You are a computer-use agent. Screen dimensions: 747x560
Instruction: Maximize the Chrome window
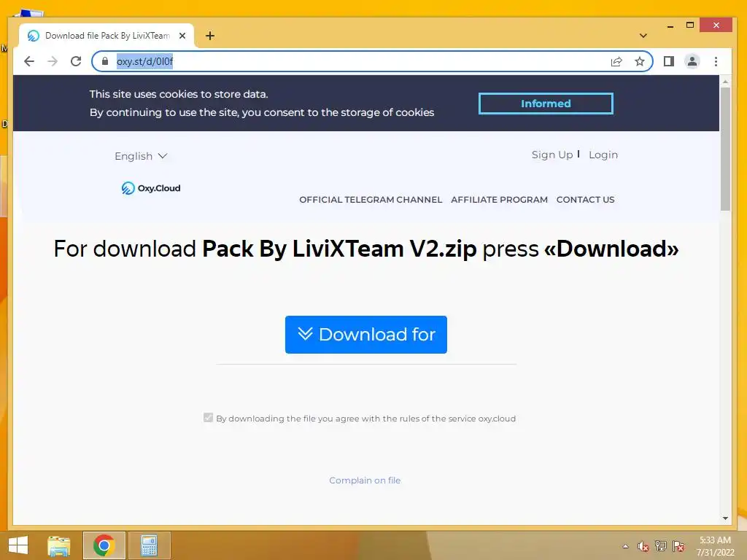[690, 26]
